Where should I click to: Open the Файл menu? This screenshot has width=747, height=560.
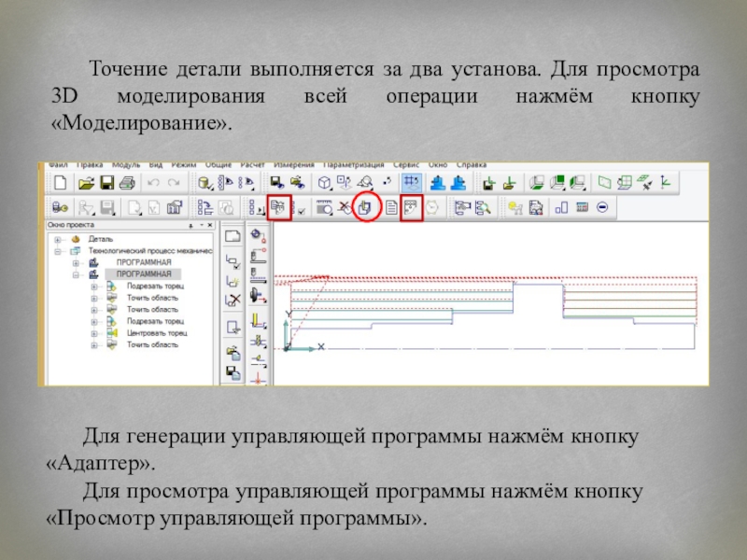point(58,166)
